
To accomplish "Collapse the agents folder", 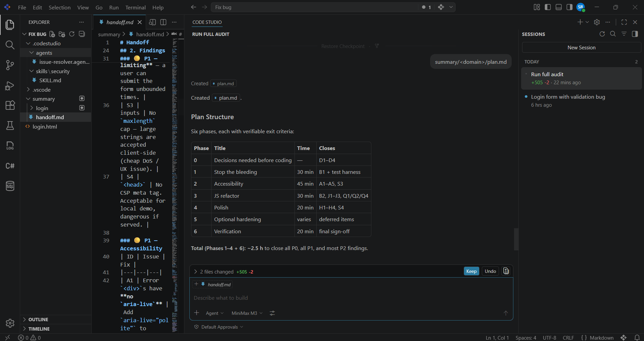I will pos(32,53).
